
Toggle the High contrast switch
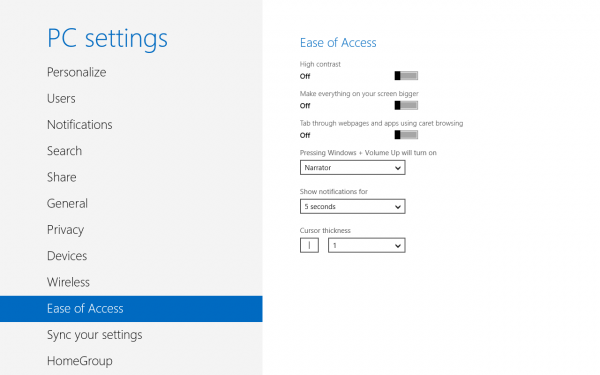pyautogui.click(x=406, y=76)
